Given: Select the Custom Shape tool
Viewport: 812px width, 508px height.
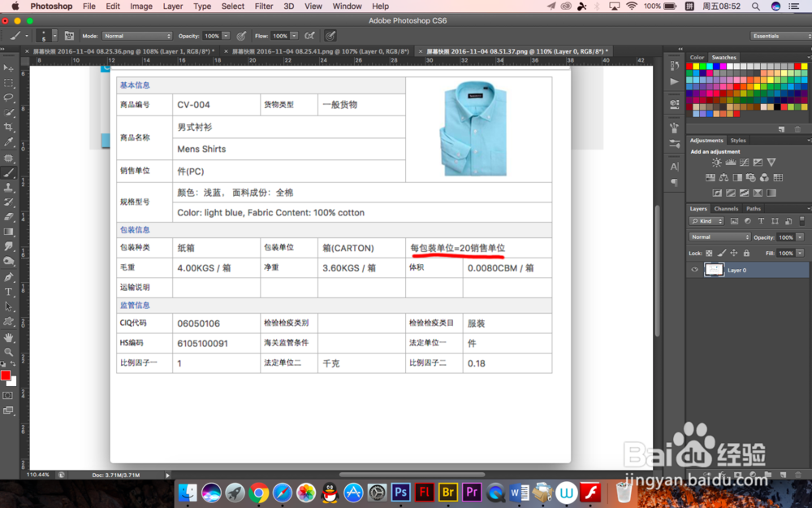Looking at the screenshot, I should [8, 321].
